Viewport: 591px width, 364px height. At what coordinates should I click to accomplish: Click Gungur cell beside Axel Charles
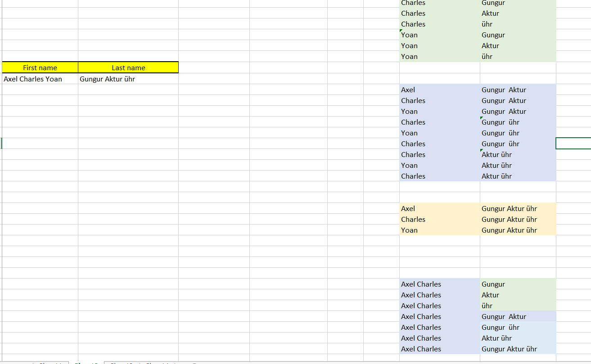(518, 284)
